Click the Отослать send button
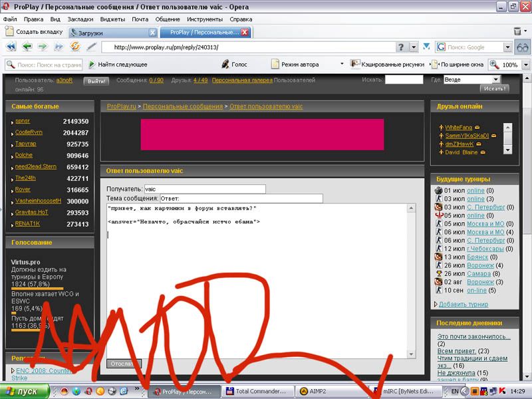 point(124,363)
